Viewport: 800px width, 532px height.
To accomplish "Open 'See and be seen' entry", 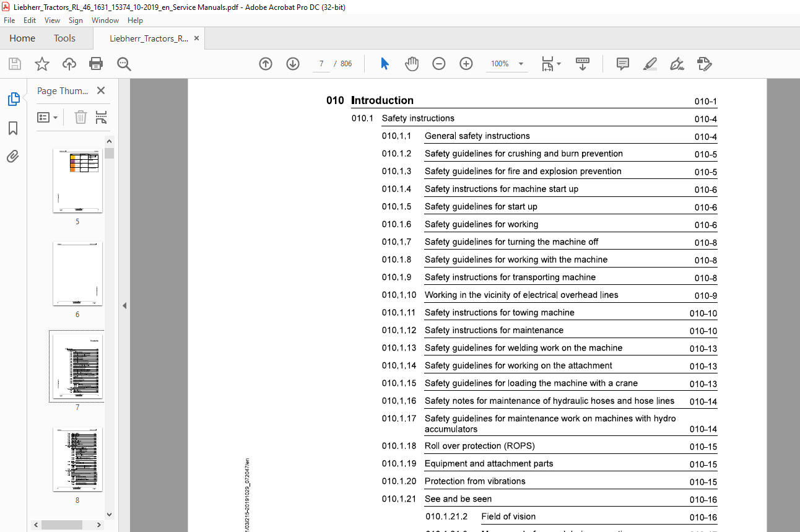I will pyautogui.click(x=458, y=499).
